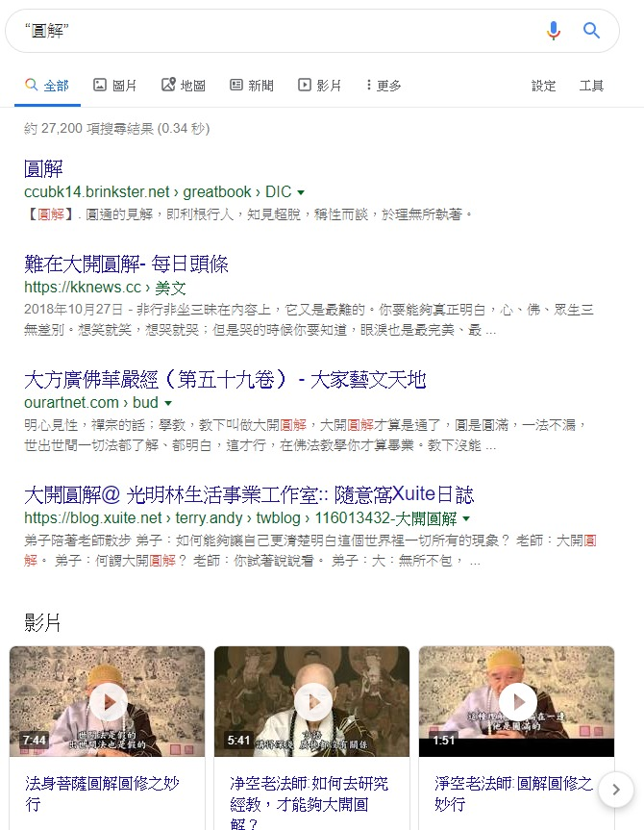Click the microphone voice search icon
Screen dimensions: 644x830
(553, 31)
